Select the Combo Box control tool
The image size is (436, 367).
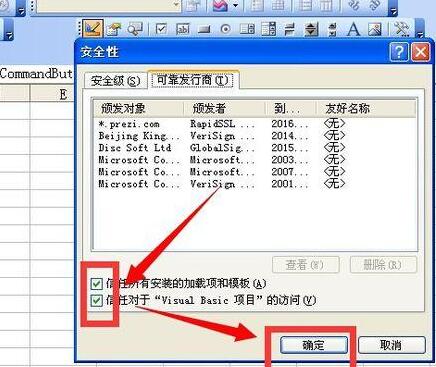point(269,29)
